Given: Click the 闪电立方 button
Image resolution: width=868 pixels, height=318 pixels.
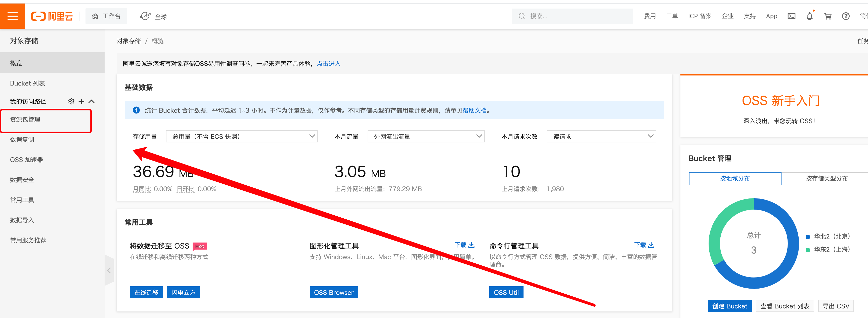Looking at the screenshot, I should (183, 292).
